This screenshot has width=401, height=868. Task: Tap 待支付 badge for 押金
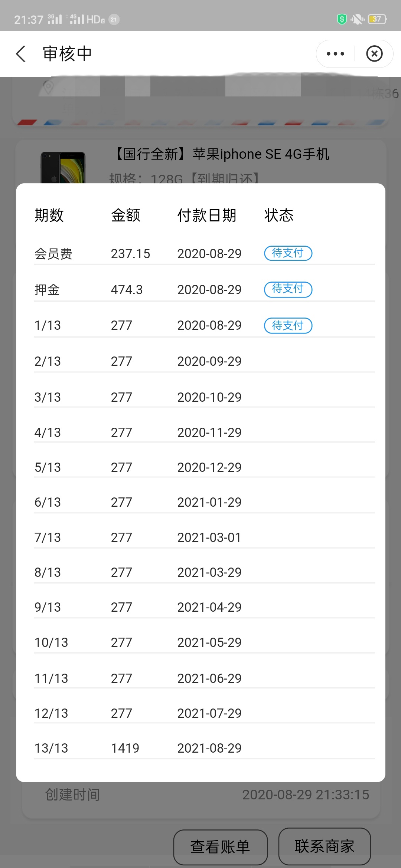point(288,289)
